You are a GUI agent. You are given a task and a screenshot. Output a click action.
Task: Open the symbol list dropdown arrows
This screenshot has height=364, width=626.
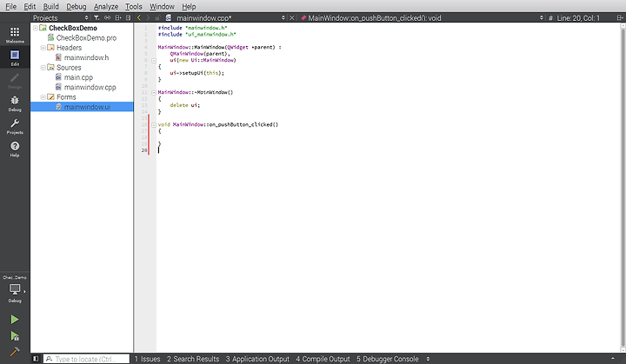coord(542,17)
